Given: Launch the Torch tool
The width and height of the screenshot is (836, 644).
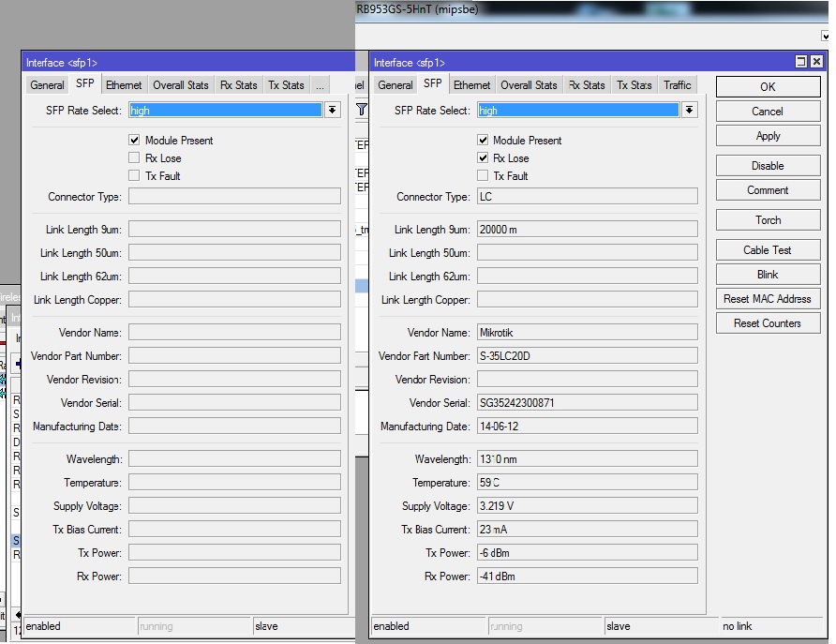Looking at the screenshot, I should (768, 220).
